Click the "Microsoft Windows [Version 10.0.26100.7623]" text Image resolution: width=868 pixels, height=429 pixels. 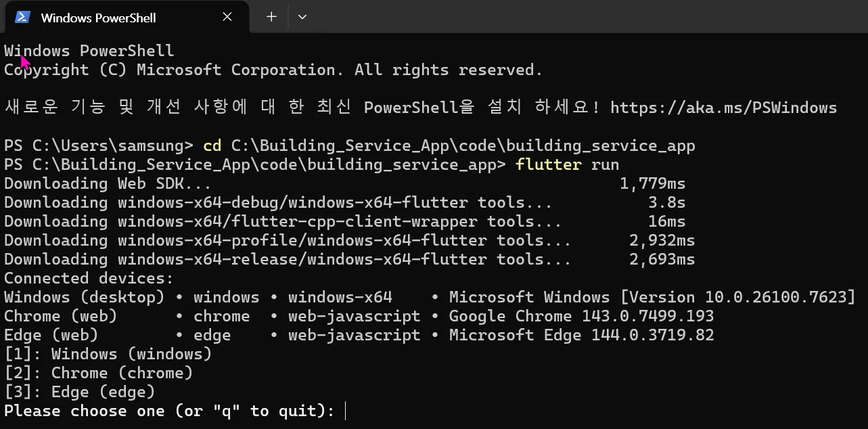tap(652, 297)
